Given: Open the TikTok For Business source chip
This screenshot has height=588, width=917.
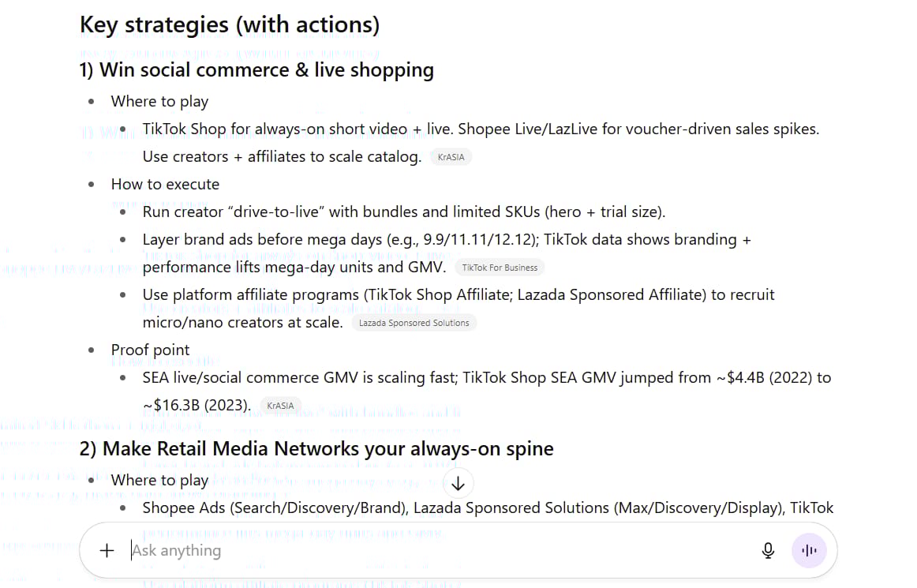Looking at the screenshot, I should click(x=500, y=268).
